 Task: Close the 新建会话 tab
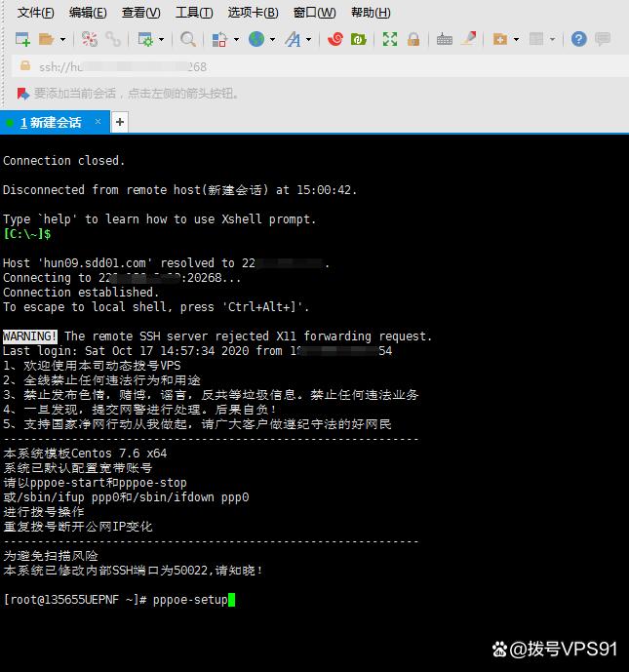pos(98,122)
